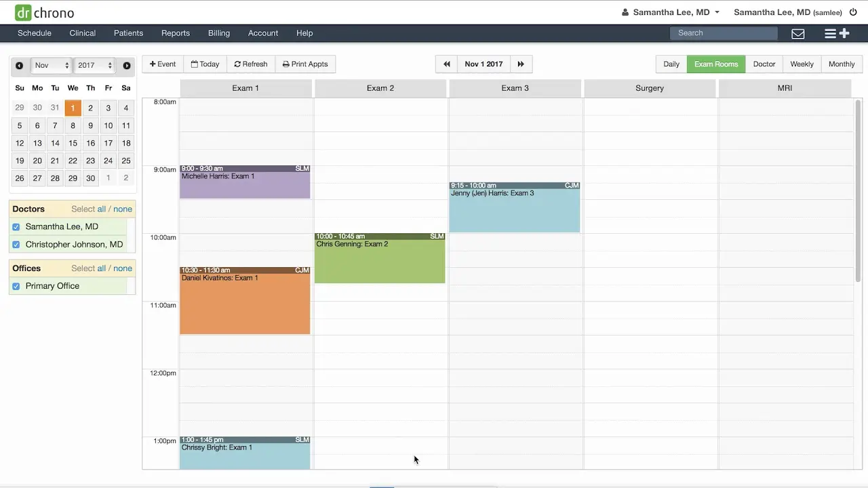Select October 31 in mini calendar
The width and height of the screenshot is (868, 488).
[x=55, y=108]
